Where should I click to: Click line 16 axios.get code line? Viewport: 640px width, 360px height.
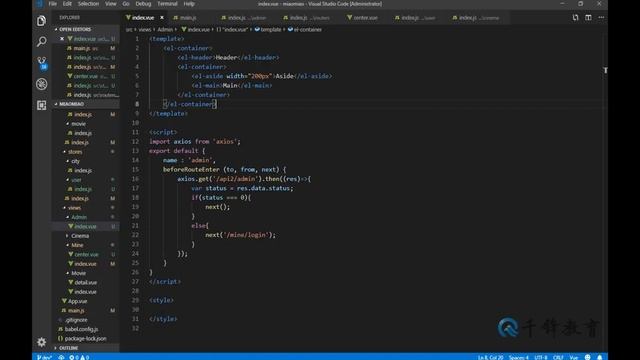click(x=244, y=179)
